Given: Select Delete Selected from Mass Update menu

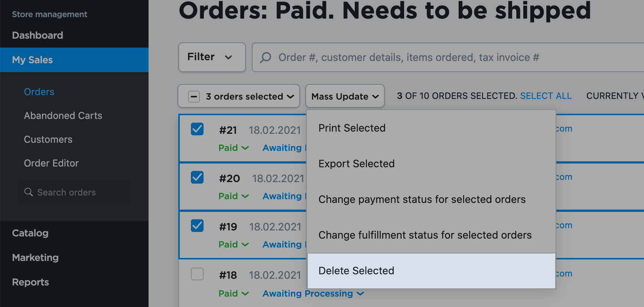Looking at the screenshot, I should pyautogui.click(x=356, y=271).
